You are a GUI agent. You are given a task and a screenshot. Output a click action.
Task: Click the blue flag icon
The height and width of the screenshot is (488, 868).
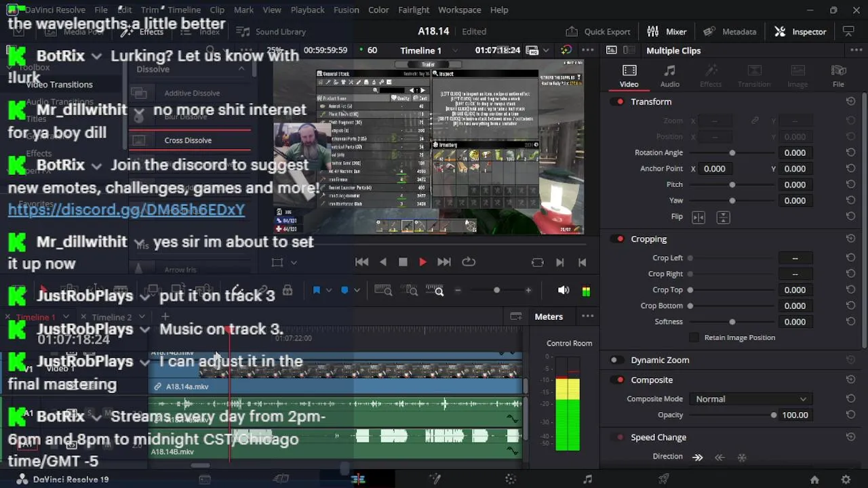click(316, 290)
